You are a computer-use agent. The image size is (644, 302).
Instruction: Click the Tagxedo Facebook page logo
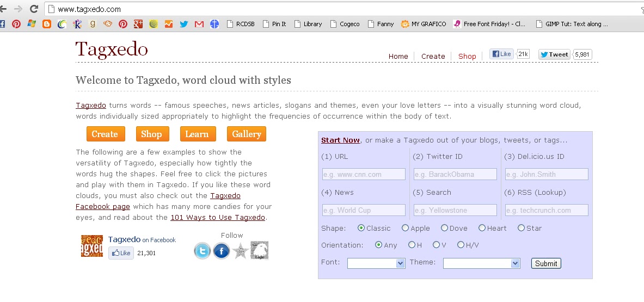(x=92, y=246)
